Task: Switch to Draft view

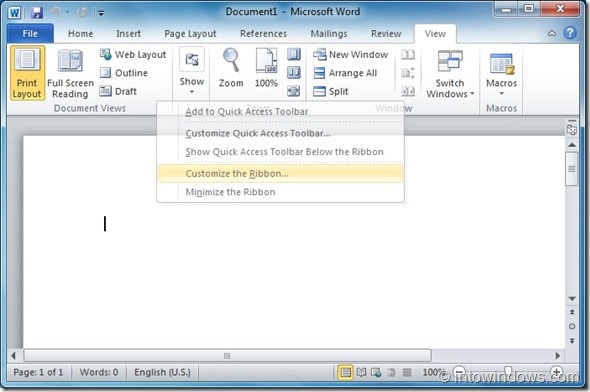Action: point(118,91)
